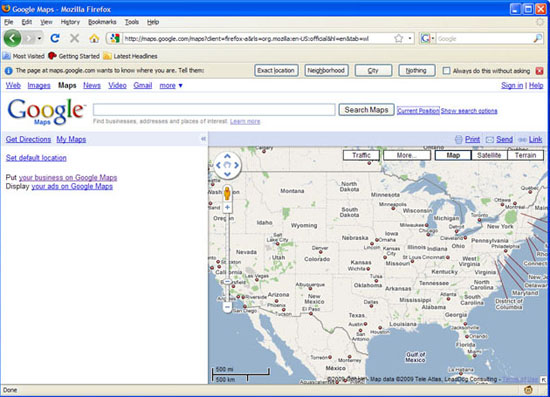Toggle the Traffic map layer

click(x=361, y=155)
